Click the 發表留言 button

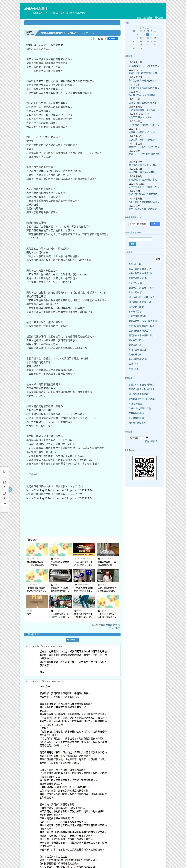pyautogui.click(x=72, y=640)
